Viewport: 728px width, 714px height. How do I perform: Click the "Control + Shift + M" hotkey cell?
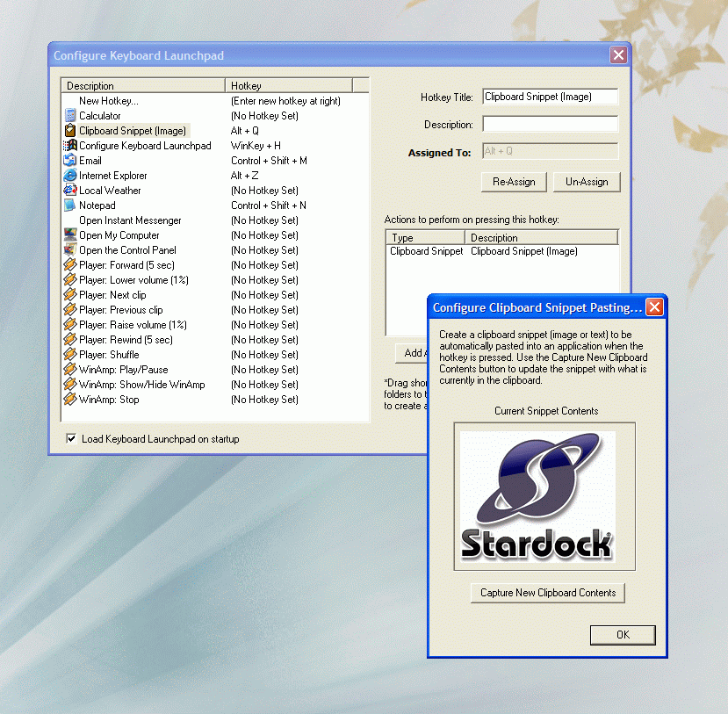click(x=269, y=160)
